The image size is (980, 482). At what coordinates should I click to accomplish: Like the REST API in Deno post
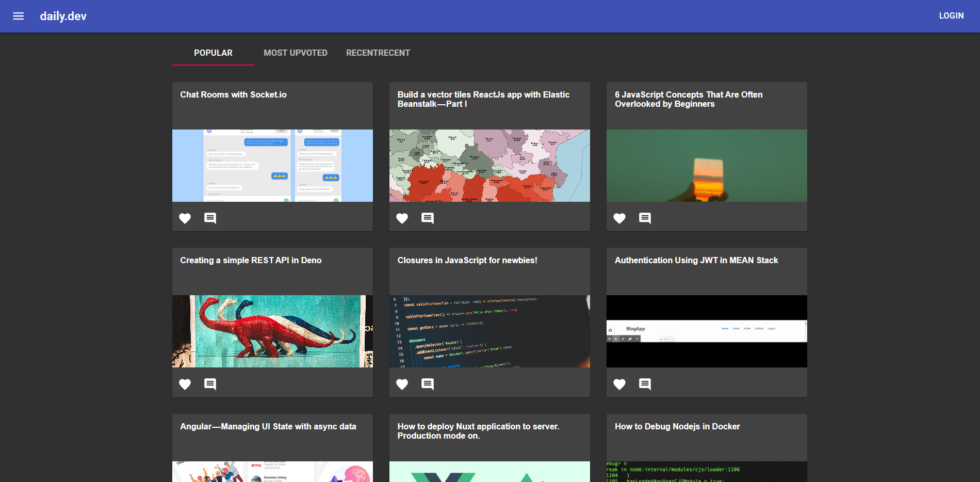185,384
